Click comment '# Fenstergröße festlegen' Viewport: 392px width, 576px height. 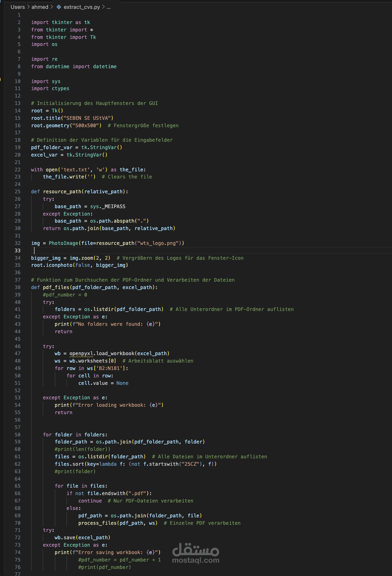pos(143,125)
